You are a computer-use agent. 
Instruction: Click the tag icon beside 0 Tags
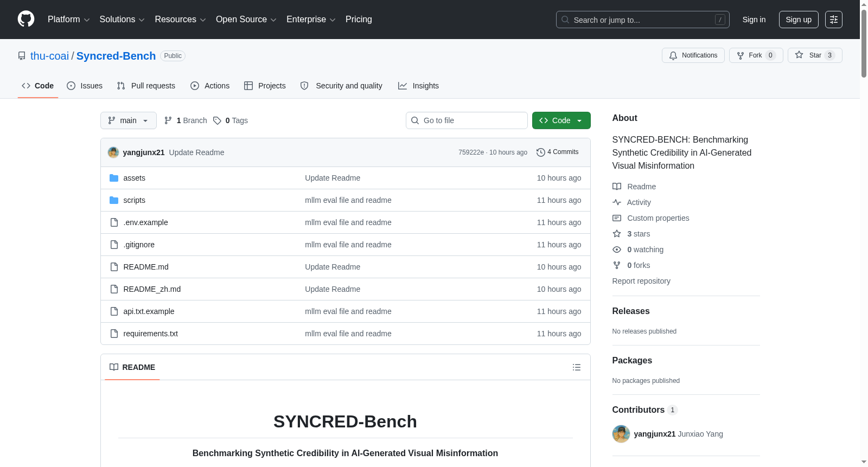(x=217, y=120)
